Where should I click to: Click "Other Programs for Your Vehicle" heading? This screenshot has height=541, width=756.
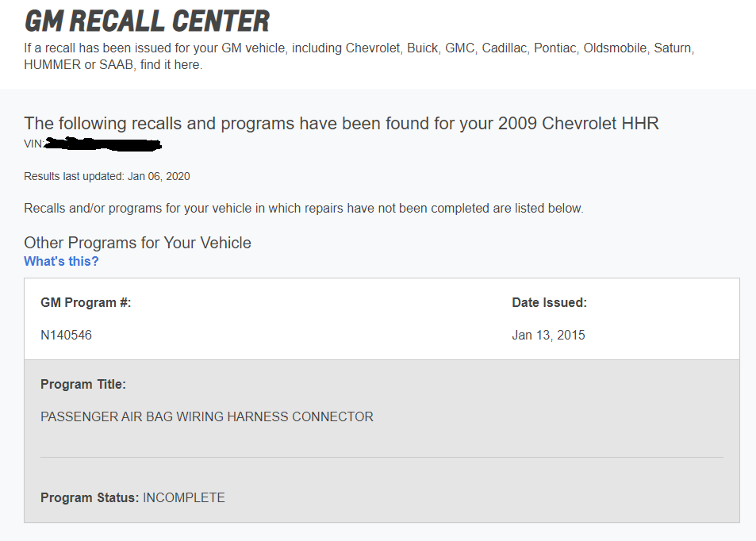pyautogui.click(x=137, y=243)
